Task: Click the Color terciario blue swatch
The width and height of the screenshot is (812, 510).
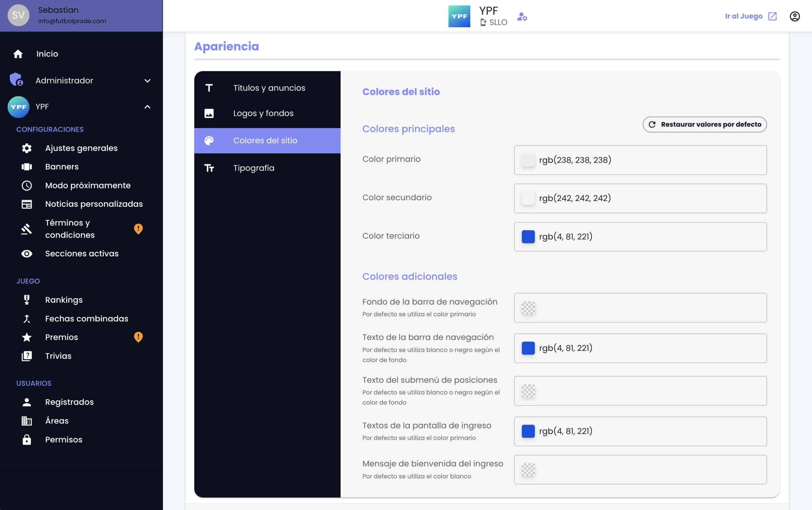Action: (528, 237)
